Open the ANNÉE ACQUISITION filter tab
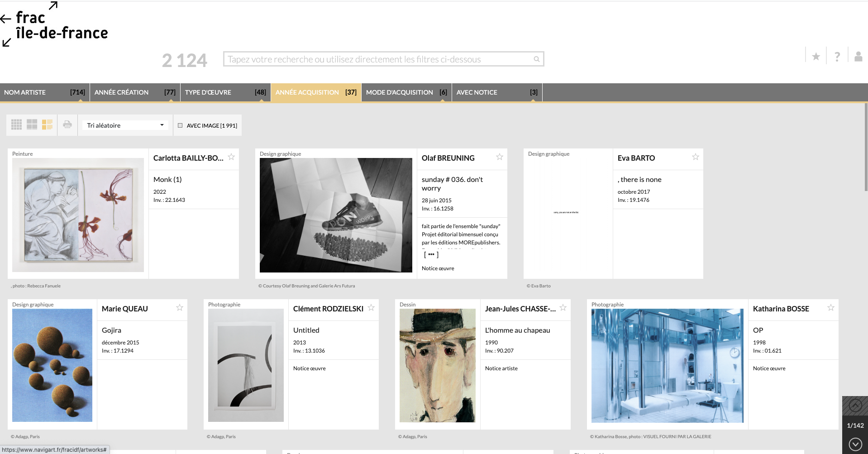The image size is (868, 454). (315, 92)
